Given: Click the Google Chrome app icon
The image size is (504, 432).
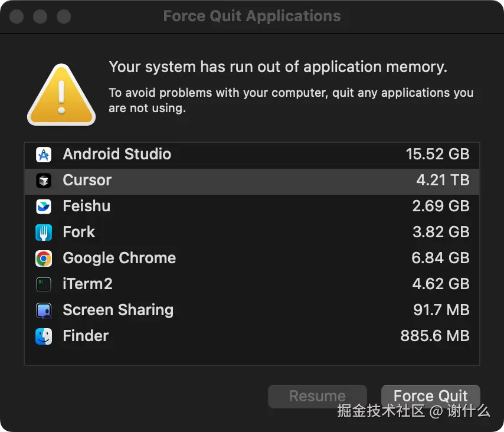Looking at the screenshot, I should pos(44,258).
